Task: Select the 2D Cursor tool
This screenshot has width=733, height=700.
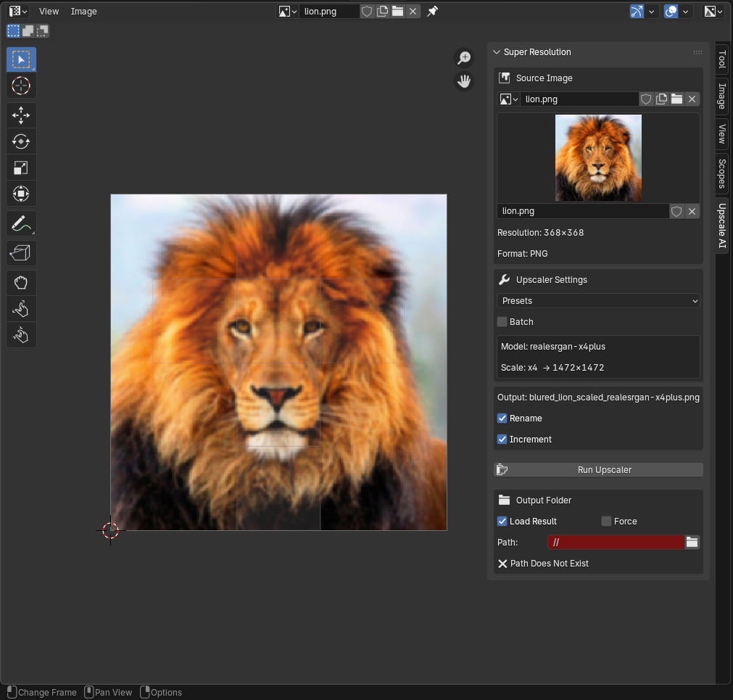Action: (x=21, y=86)
